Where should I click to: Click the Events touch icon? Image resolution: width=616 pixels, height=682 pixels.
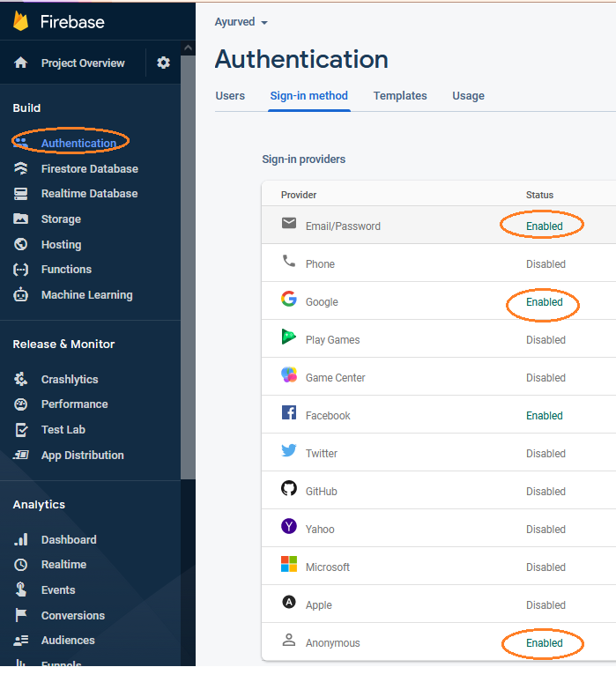(20, 589)
